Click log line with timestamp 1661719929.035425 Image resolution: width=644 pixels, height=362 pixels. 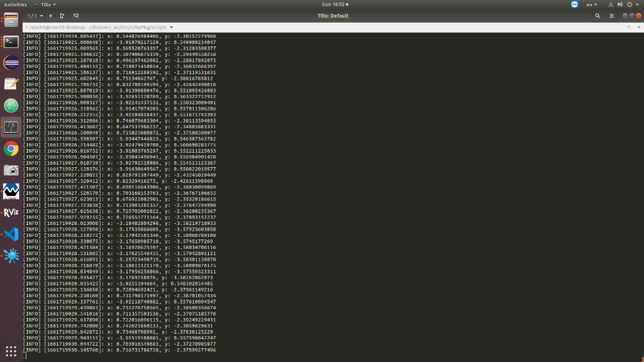pyautogui.click(x=118, y=283)
